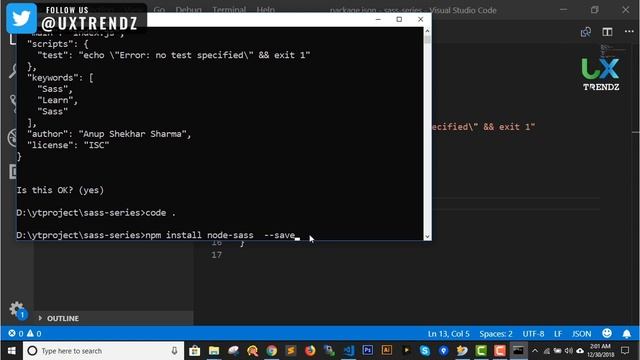Launch Google Chrome from the taskbar

pos(271,351)
